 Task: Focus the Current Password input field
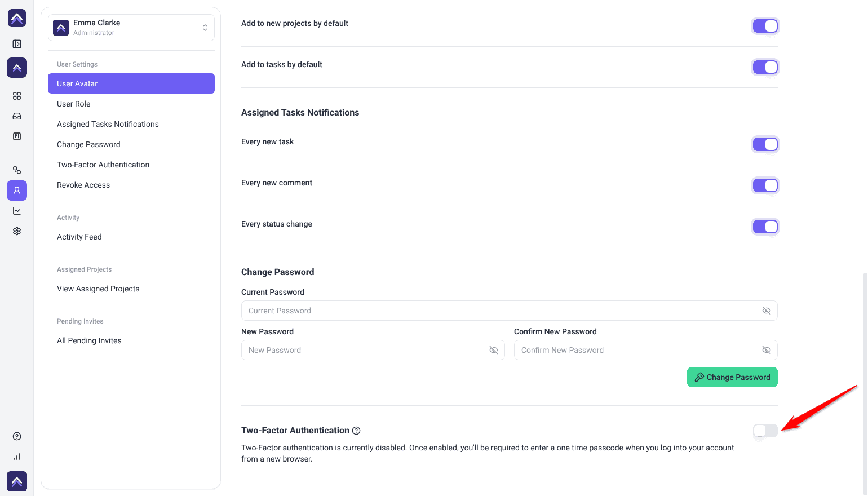510,311
